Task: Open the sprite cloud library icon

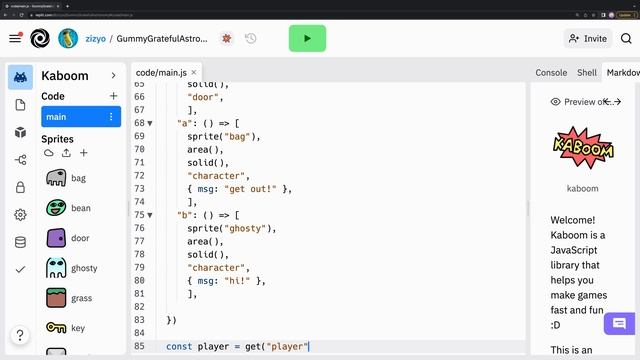Action: [49, 153]
